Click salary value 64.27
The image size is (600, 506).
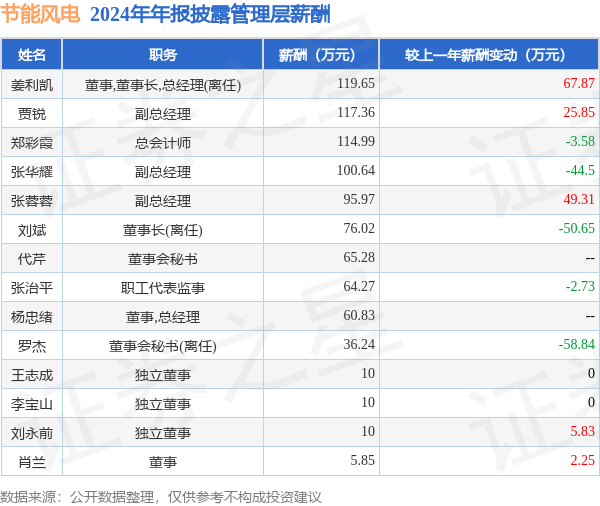pos(359,287)
